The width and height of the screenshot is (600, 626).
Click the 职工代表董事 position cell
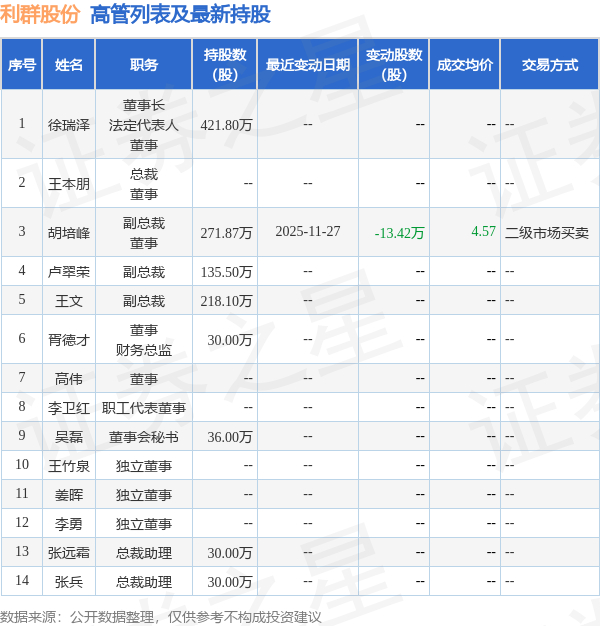144,408
